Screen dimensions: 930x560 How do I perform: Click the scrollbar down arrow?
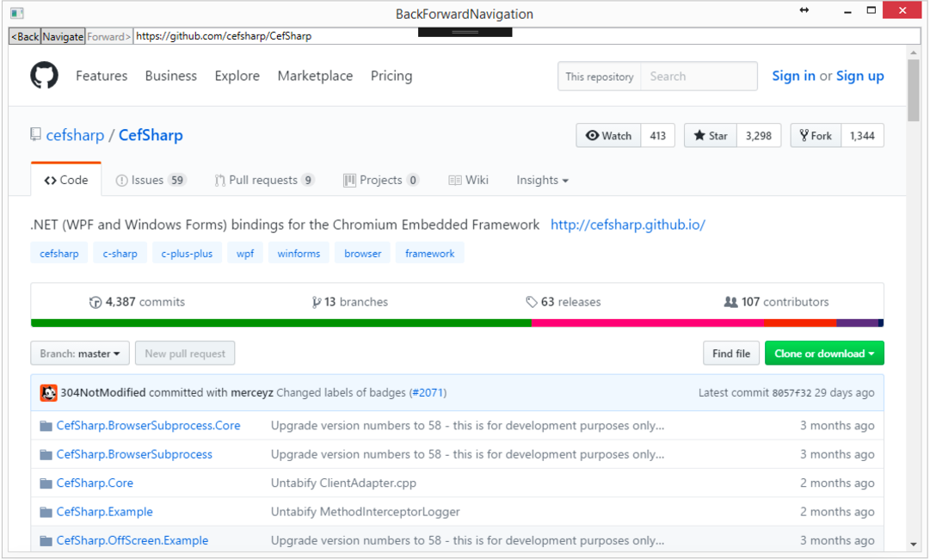tap(914, 544)
